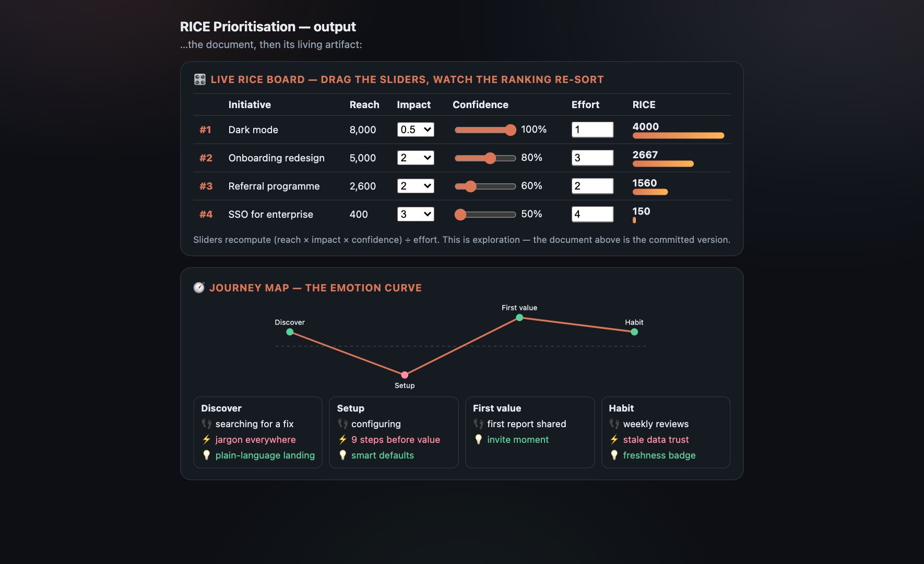Click the Referral programme confidence slider handle
The height and width of the screenshot is (564, 924).
click(470, 186)
